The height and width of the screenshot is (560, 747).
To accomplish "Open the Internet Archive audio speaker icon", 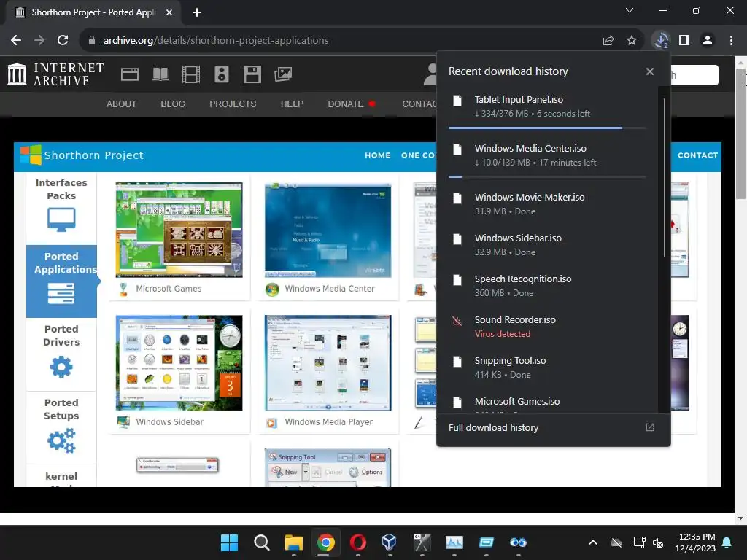I will click(222, 74).
